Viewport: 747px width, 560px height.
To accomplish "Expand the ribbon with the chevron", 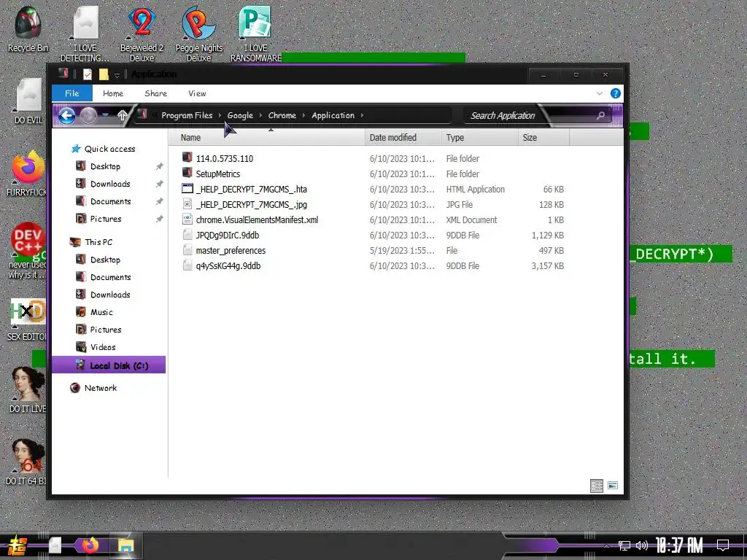I will pos(600,93).
